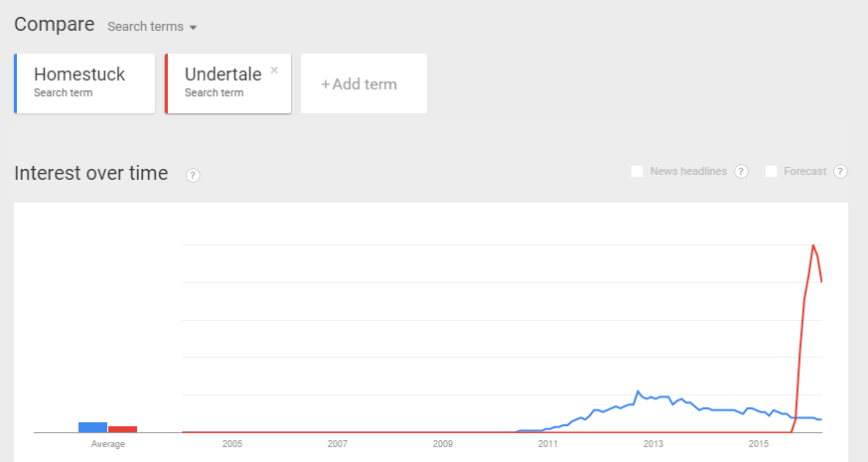Click the blue Homestuck average bar
The height and width of the screenshot is (462, 868).
(93, 427)
